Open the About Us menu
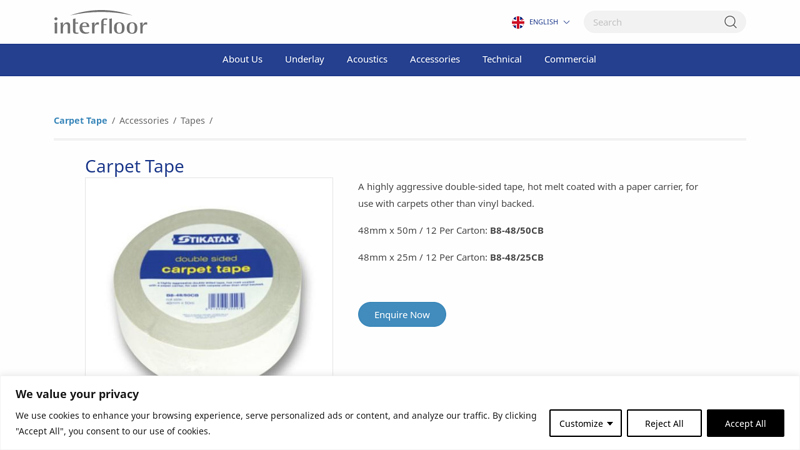 coord(242,59)
